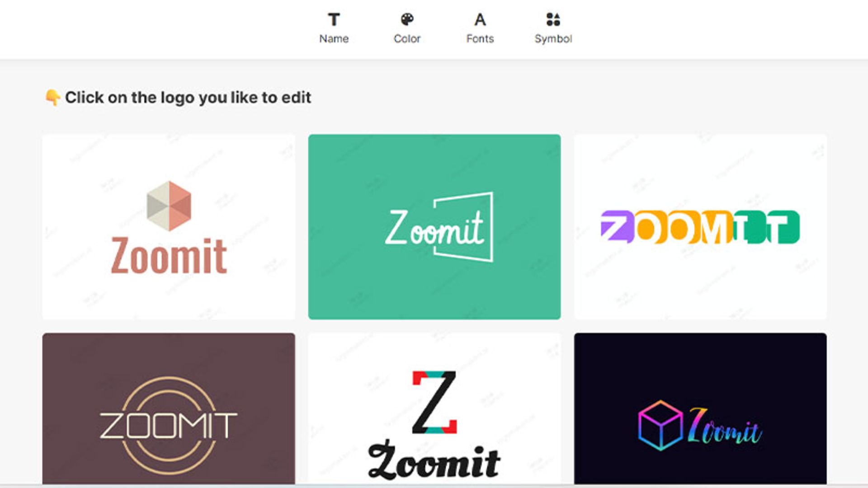Click the pink hexagon symbol graphic
The width and height of the screenshot is (868, 488).
pos(169,206)
